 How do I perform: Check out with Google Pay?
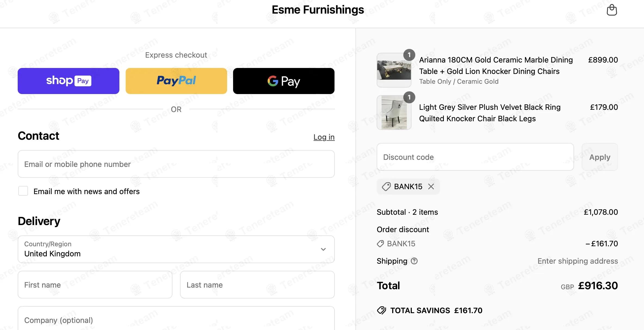click(x=284, y=81)
